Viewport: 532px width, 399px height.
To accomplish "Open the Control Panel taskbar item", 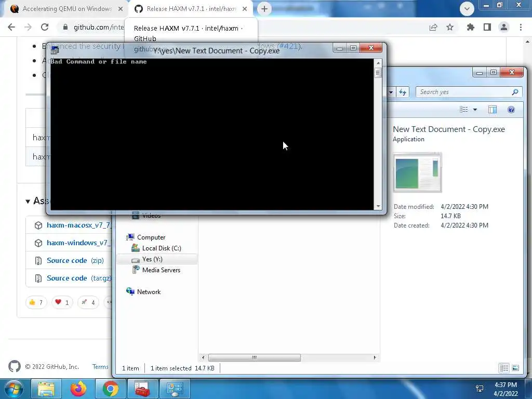I will tap(175, 389).
